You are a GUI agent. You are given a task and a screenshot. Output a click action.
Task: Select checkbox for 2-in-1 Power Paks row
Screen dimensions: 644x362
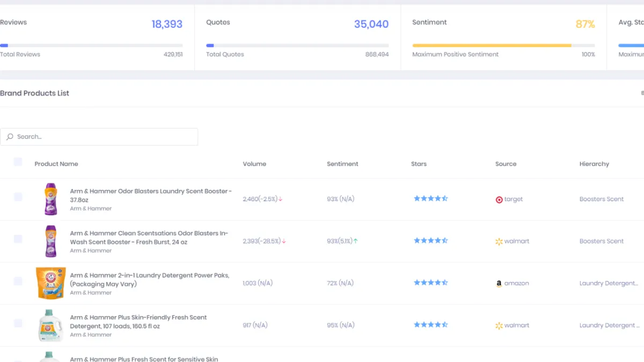(x=18, y=281)
